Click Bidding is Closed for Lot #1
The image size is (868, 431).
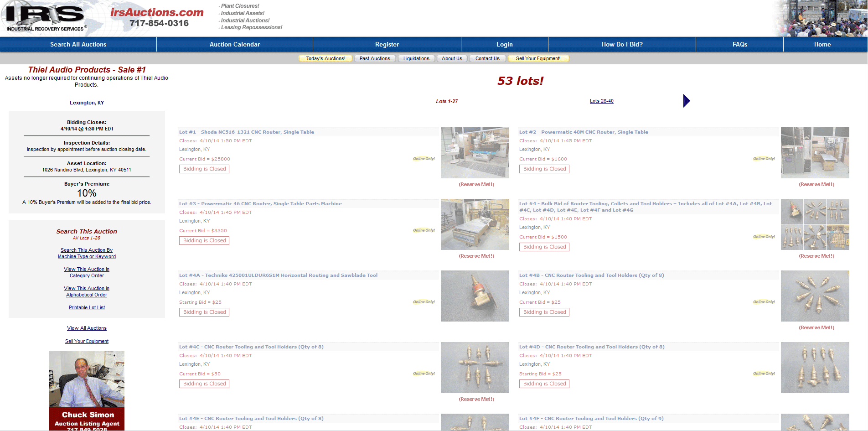click(204, 169)
